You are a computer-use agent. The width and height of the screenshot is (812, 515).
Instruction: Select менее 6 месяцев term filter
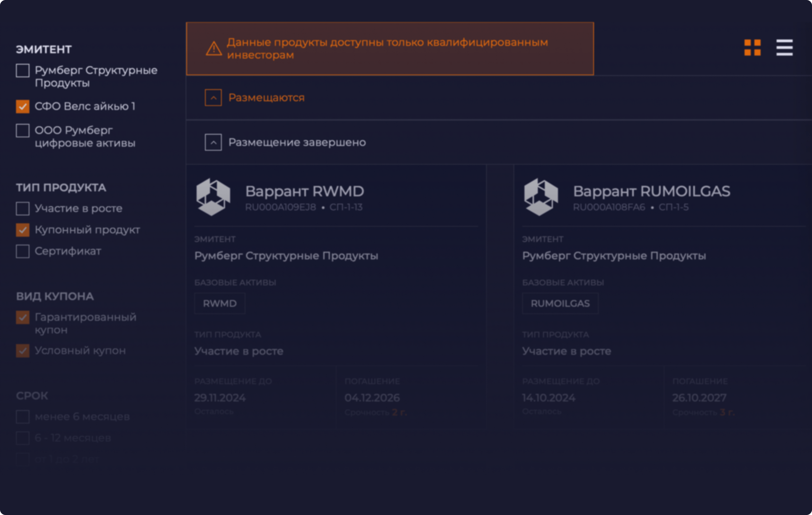coord(22,417)
